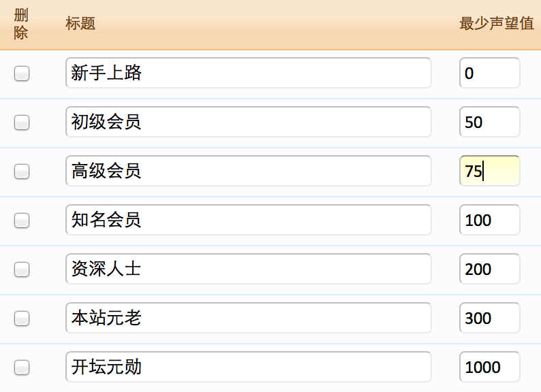Edit the 1000 reputation value field

[x=489, y=367]
